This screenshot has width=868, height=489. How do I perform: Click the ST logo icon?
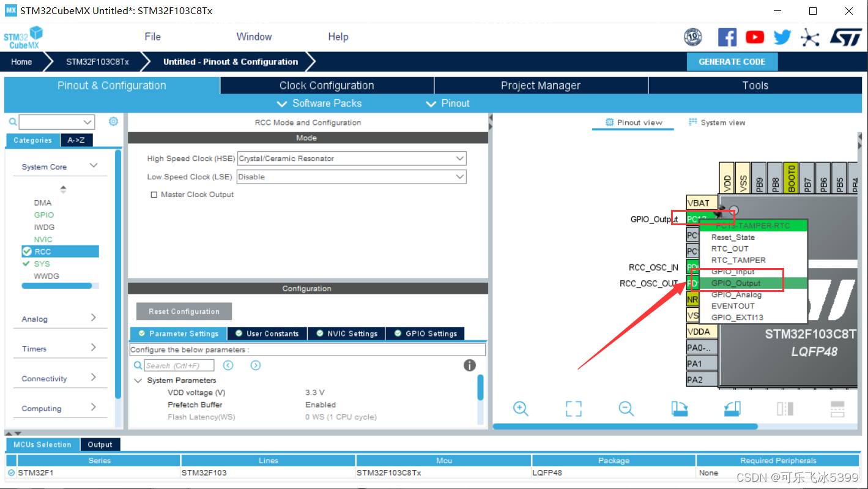[845, 37]
